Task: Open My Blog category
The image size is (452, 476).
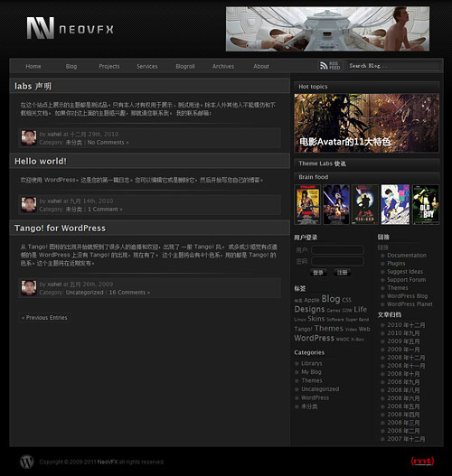Action: point(311,372)
